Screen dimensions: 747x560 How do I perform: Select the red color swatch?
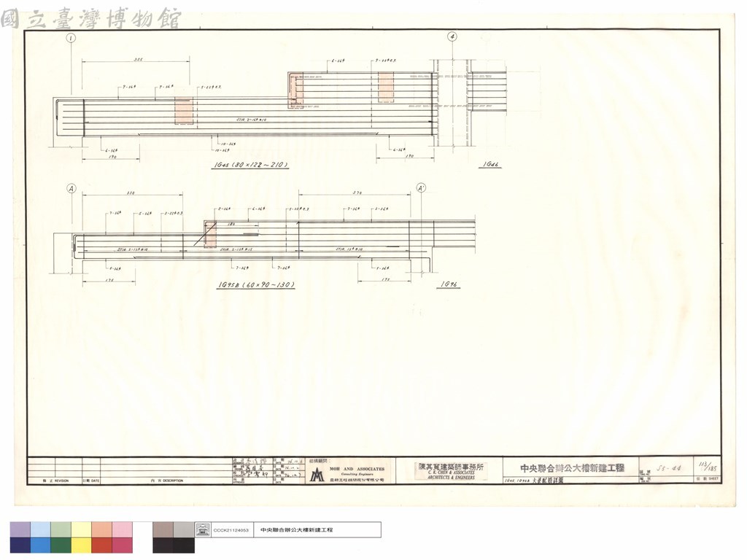pos(102,545)
